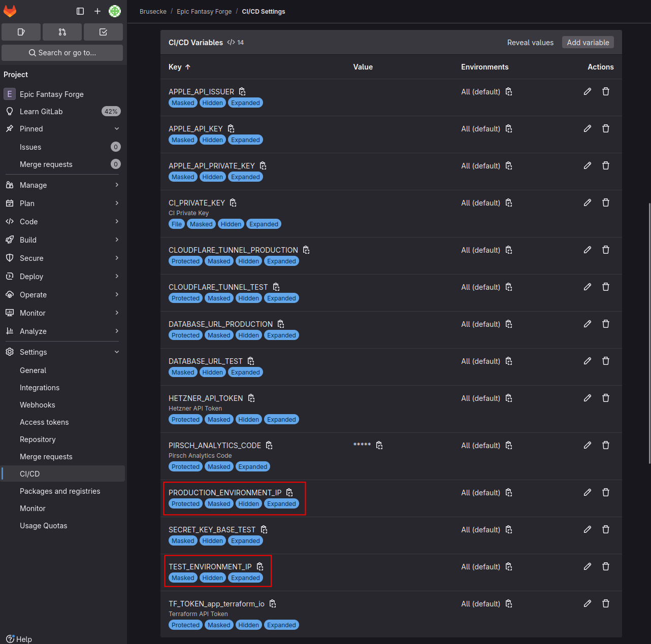
Task: Copy environment of SECRET_KEY_BASE_TEST row
Action: (509, 530)
